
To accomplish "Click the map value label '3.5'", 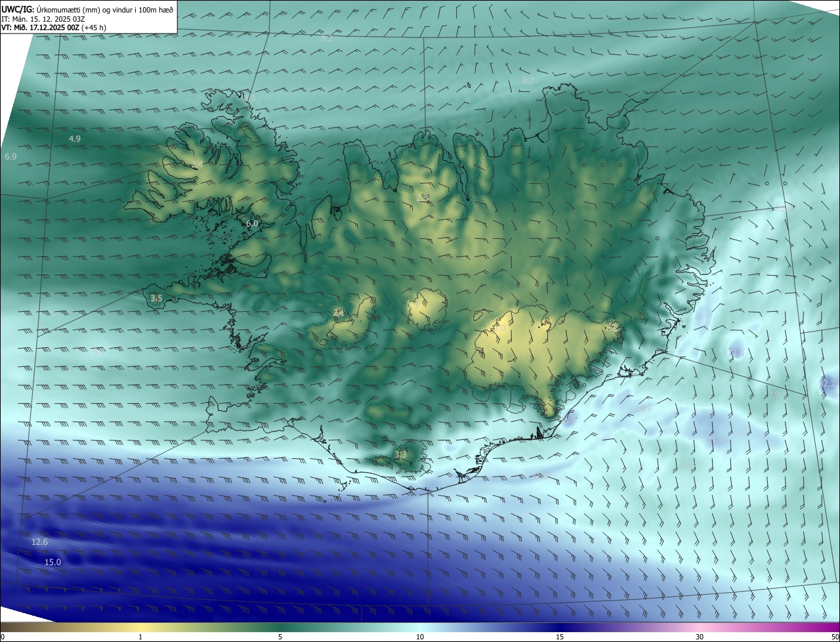I will [x=156, y=299].
